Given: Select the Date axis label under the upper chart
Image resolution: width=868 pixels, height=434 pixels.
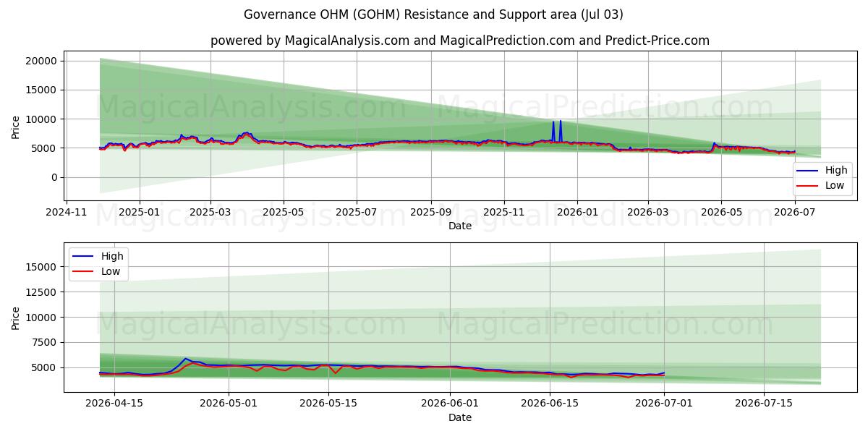Looking at the screenshot, I should pos(460,226).
